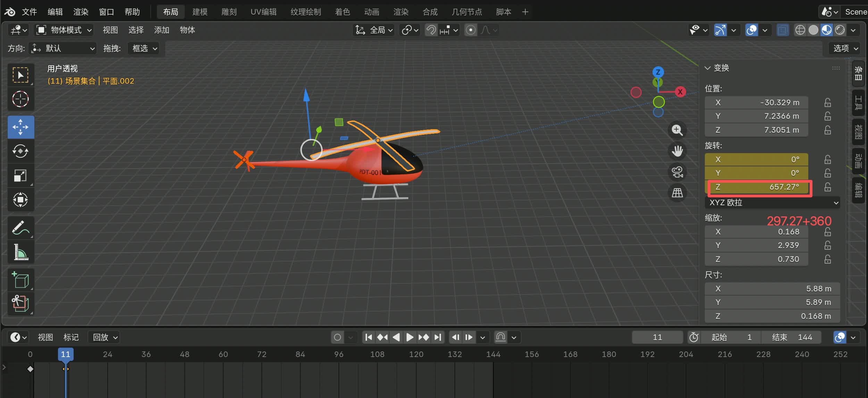The image size is (868, 398).
Task: Click the Add Cube tool
Action: [x=20, y=280]
